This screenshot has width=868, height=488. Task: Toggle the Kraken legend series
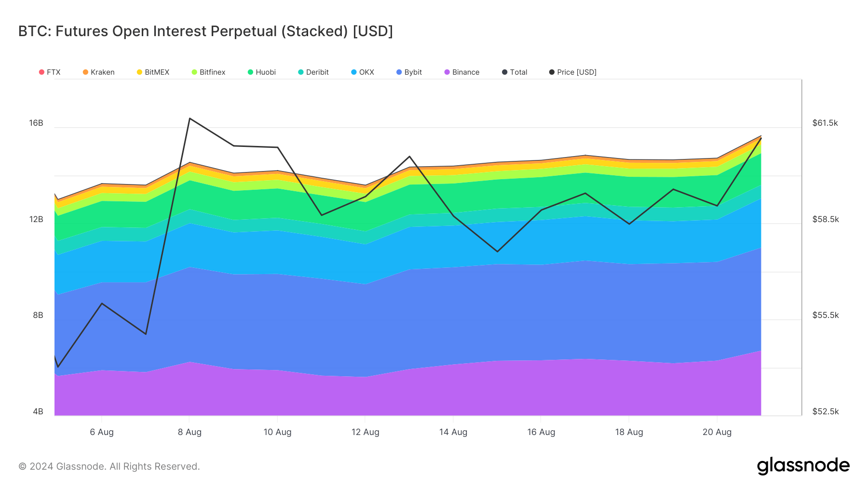click(x=99, y=72)
